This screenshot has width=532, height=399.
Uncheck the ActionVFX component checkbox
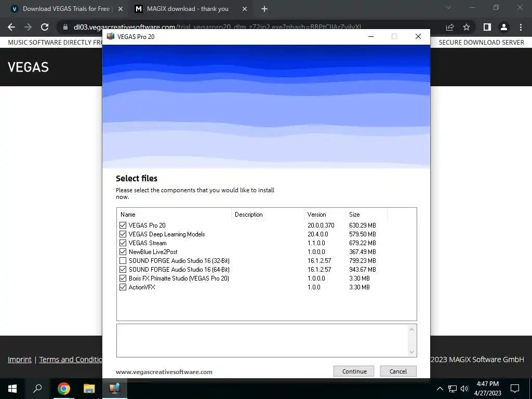click(123, 287)
